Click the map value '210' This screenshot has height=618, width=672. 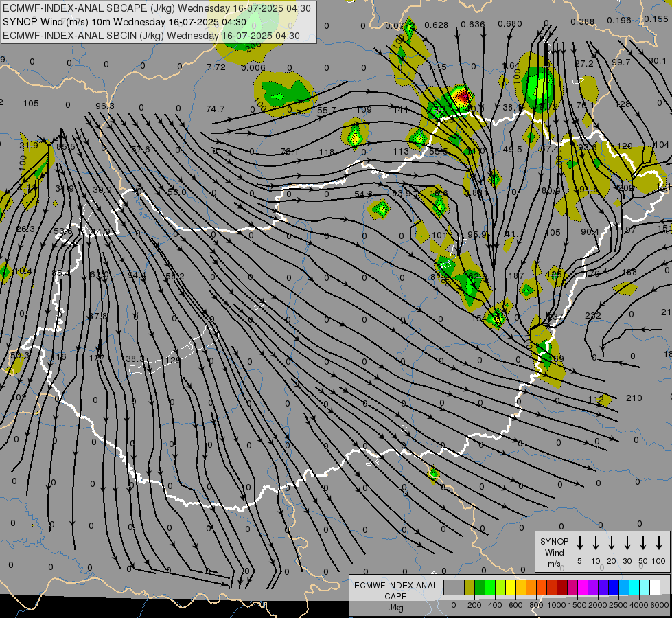coord(634,398)
